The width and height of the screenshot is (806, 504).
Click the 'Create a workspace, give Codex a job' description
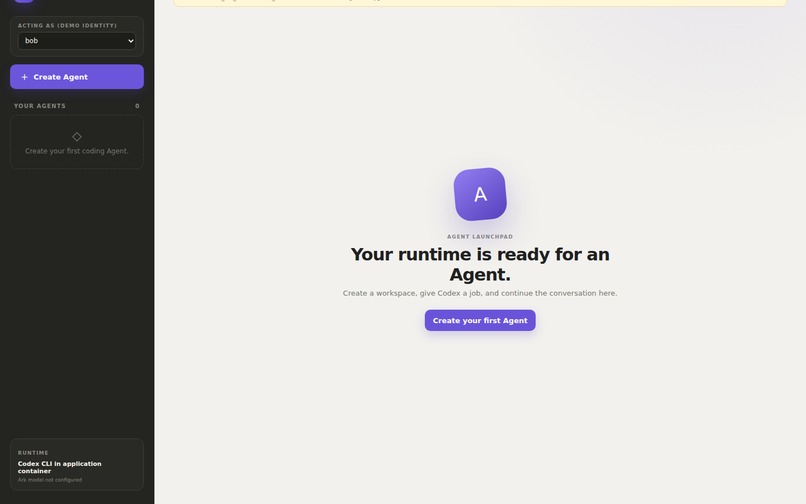[x=480, y=293]
